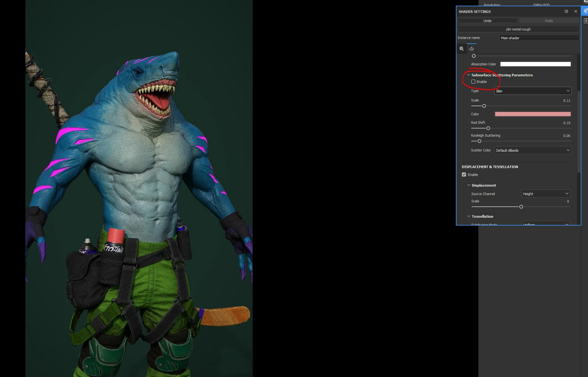The height and width of the screenshot is (377, 588).
Task: Open the Scatter Color dropdown
Action: point(533,150)
